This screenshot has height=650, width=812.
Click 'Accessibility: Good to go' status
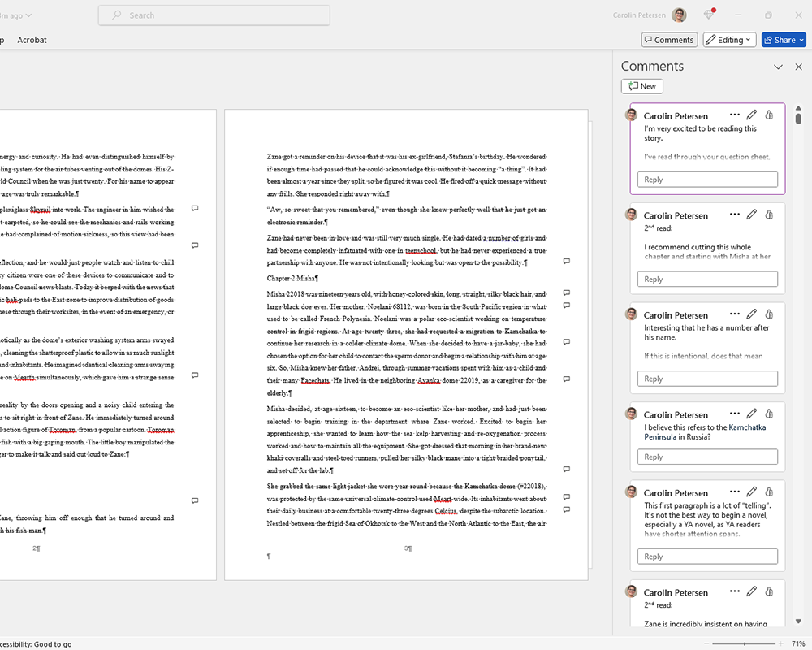point(35,644)
